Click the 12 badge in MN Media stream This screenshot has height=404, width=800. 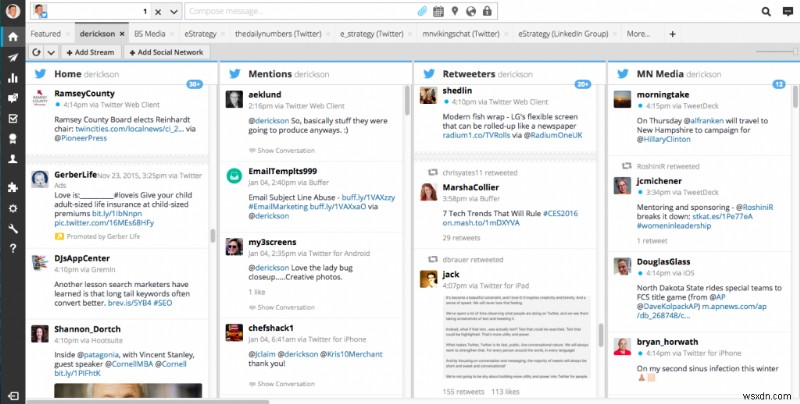[x=779, y=84]
